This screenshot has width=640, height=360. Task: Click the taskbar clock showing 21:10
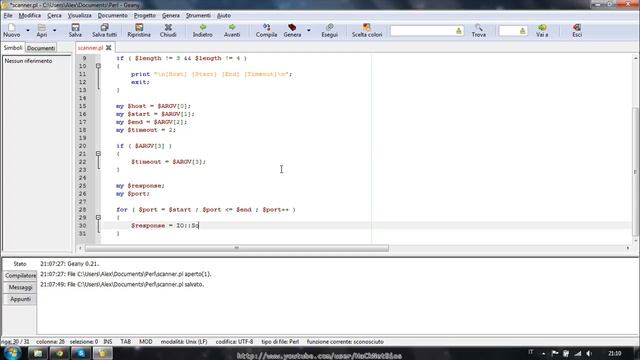click(x=614, y=353)
